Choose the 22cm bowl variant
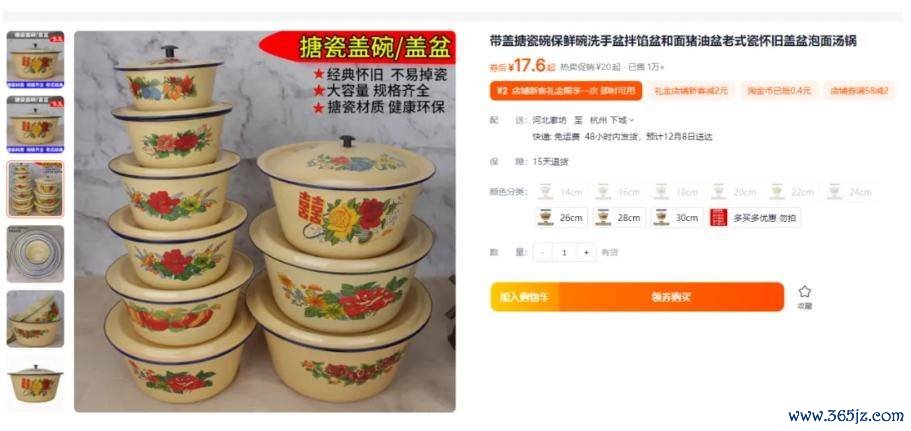 click(791, 192)
